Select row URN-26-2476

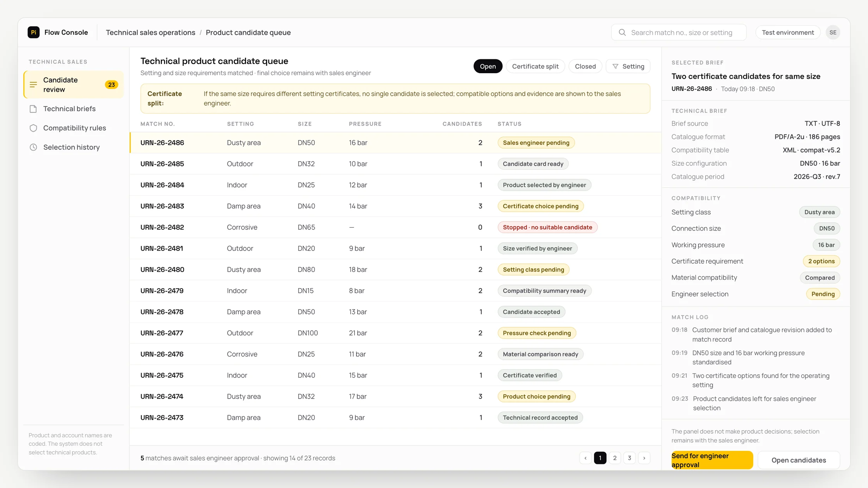pyautogui.click(x=395, y=354)
